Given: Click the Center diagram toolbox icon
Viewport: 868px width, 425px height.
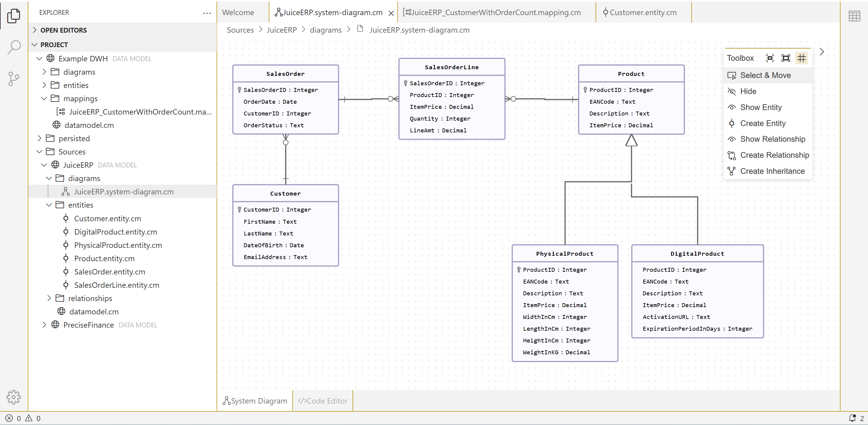Looking at the screenshot, I should point(770,58).
